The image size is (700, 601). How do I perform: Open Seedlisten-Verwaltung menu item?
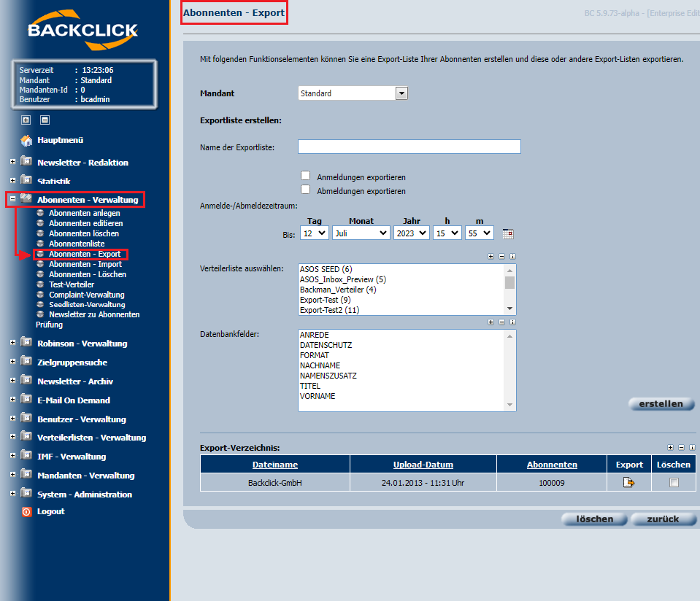tap(87, 304)
